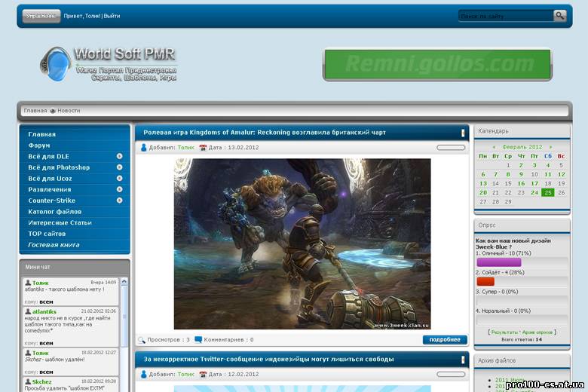The height and width of the screenshot is (392, 588).
Task: Click Главная breadcrumb link
Action: 35,111
